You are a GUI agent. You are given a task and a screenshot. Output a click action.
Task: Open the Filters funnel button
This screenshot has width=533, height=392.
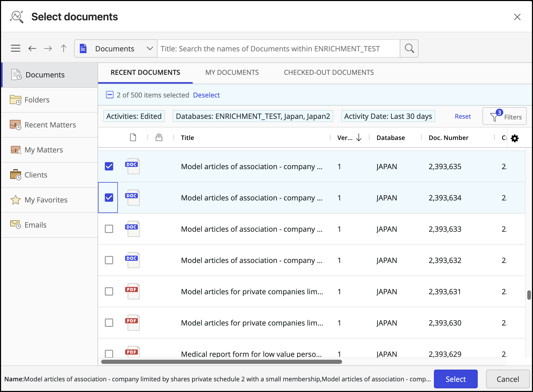(x=504, y=117)
